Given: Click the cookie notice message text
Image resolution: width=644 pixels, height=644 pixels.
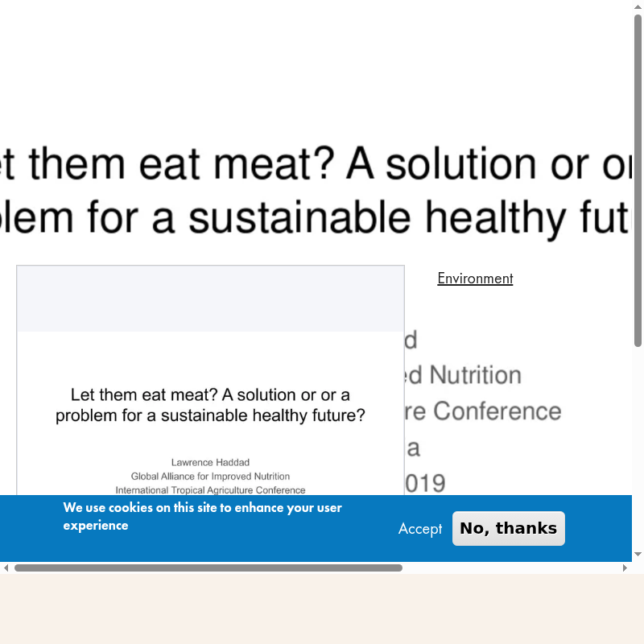Looking at the screenshot, I should 202,517.
